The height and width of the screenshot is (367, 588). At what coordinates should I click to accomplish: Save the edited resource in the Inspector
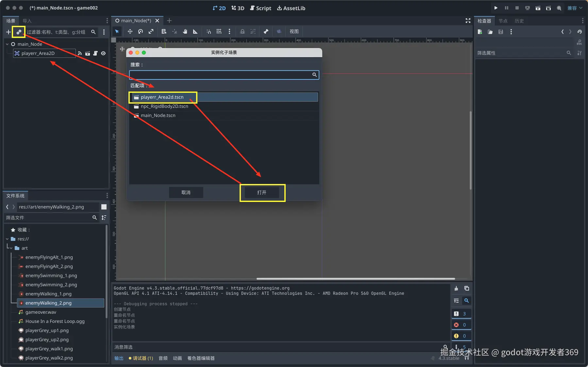501,32
